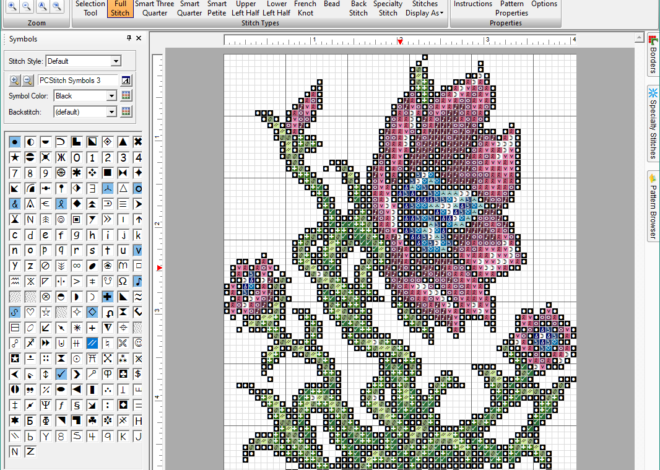The width and height of the screenshot is (660, 470).
Task: Select the Smart Petite stitch
Action: 217,8
